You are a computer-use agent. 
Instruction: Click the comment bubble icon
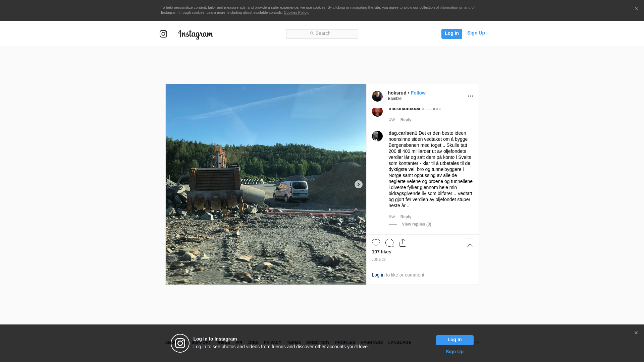389,243
